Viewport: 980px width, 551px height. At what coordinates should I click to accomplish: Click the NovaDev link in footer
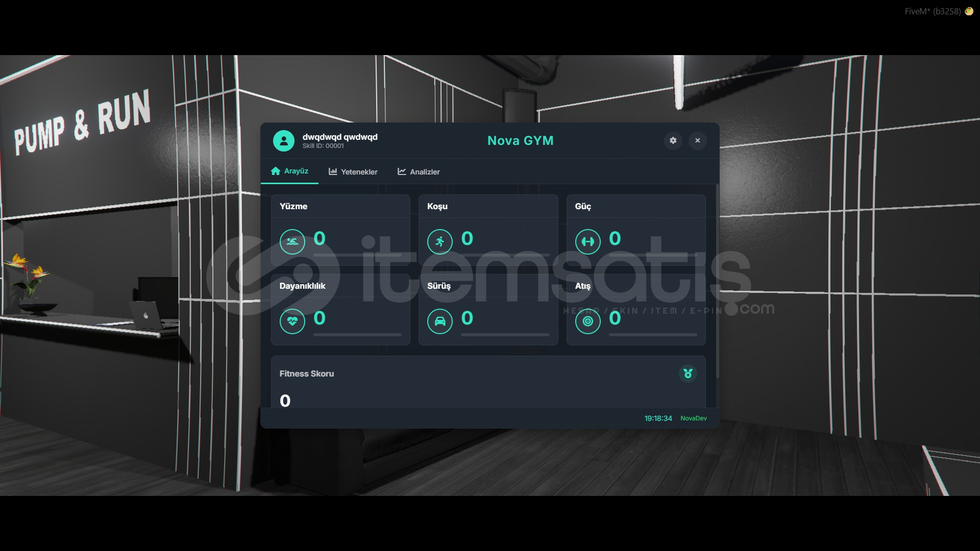click(693, 418)
